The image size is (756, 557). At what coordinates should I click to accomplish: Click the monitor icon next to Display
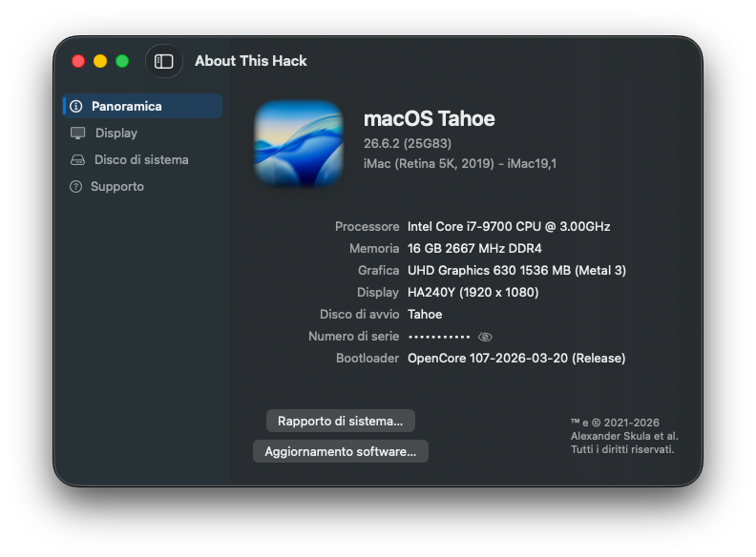tap(77, 133)
